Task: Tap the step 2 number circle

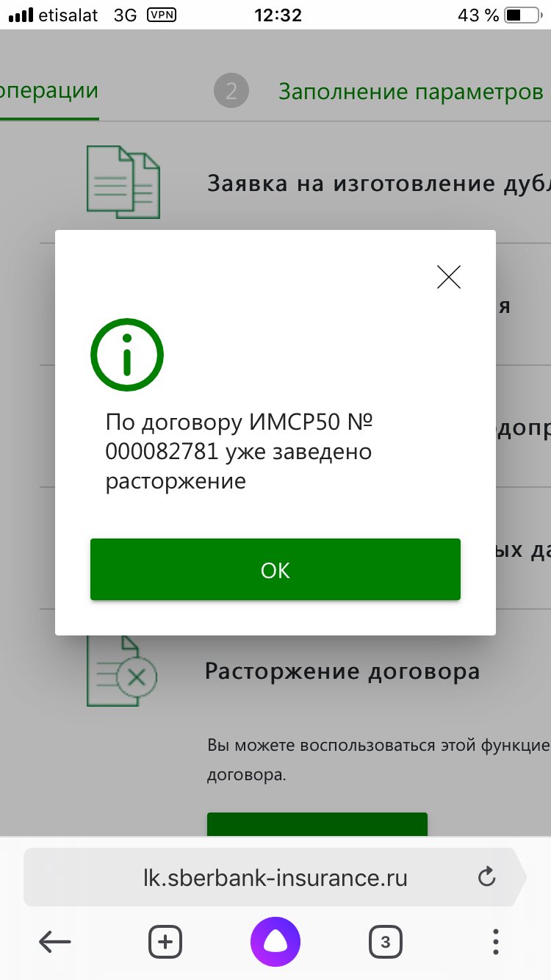Action: click(231, 91)
